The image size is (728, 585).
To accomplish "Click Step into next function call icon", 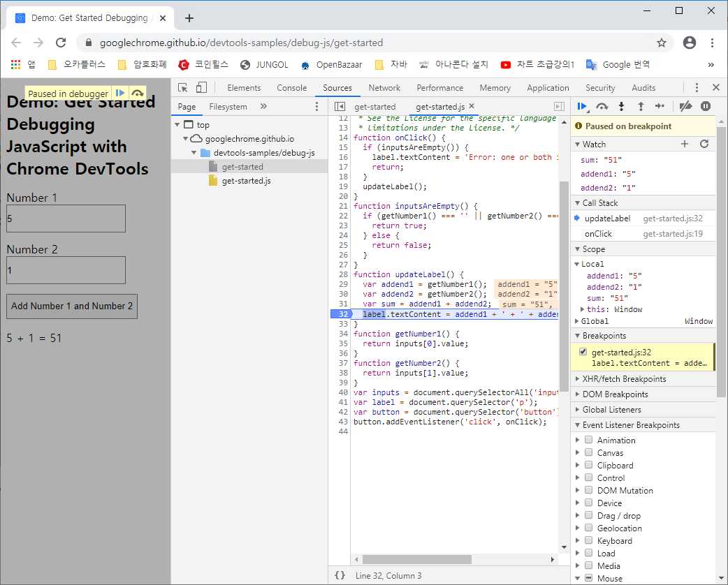I will click(x=621, y=107).
